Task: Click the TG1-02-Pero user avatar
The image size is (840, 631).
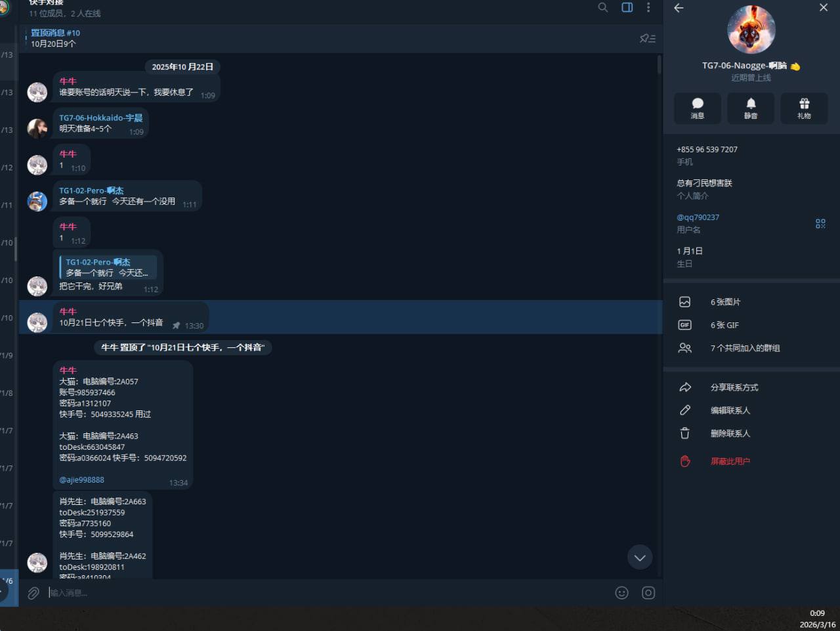Action: pyautogui.click(x=37, y=201)
